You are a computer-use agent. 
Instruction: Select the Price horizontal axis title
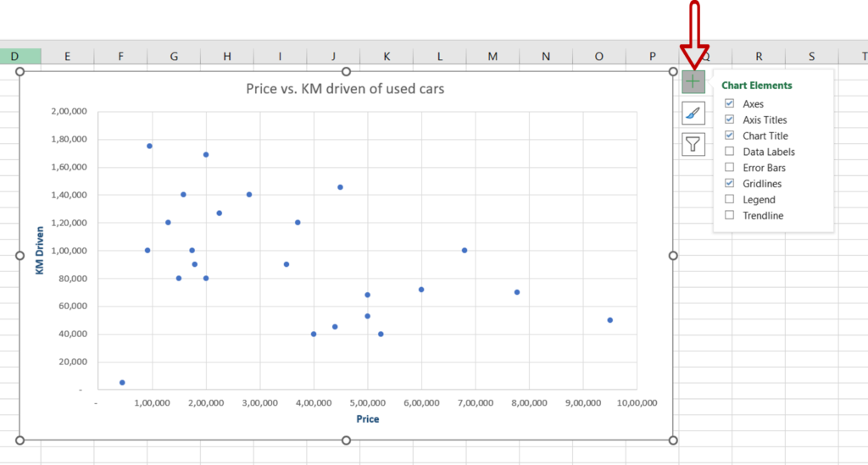click(x=367, y=419)
